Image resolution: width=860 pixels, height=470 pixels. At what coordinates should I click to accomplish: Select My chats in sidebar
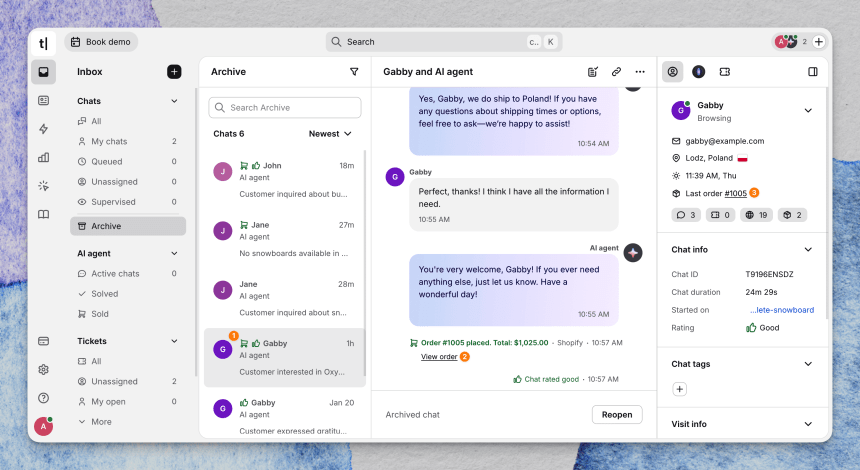[128, 141]
